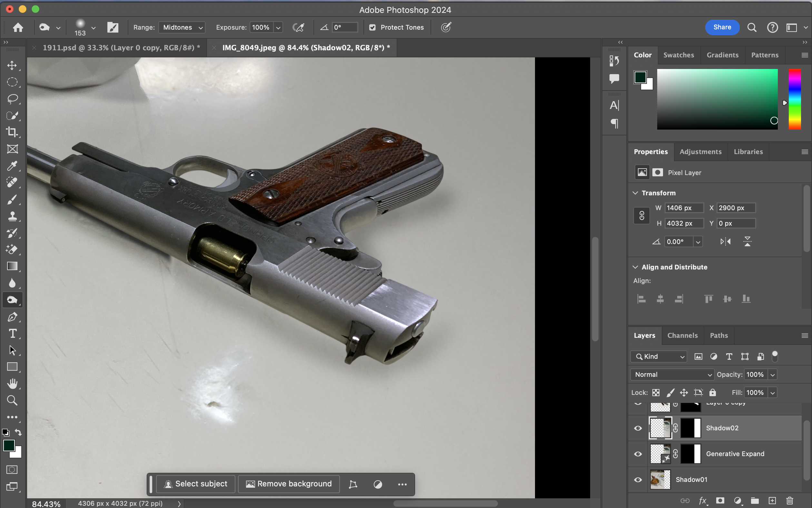Select the Clone Stamp tool
The height and width of the screenshot is (508, 812).
pos(12,216)
